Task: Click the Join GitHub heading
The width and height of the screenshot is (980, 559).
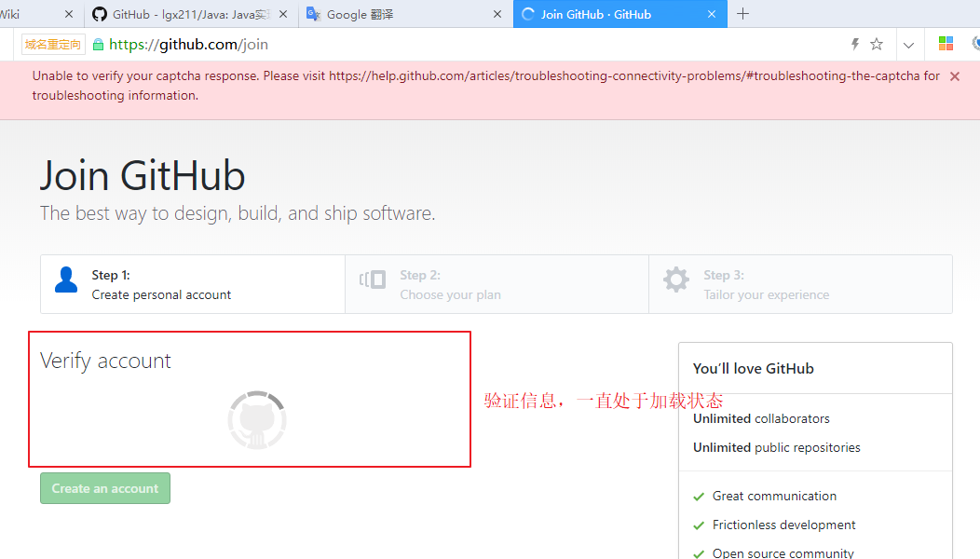Action: click(143, 175)
